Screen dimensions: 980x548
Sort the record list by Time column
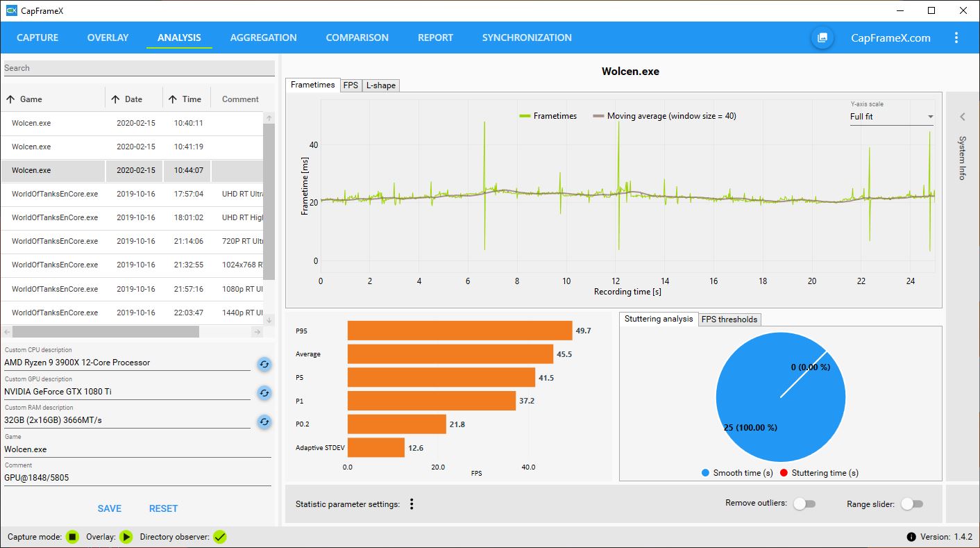[x=187, y=99]
